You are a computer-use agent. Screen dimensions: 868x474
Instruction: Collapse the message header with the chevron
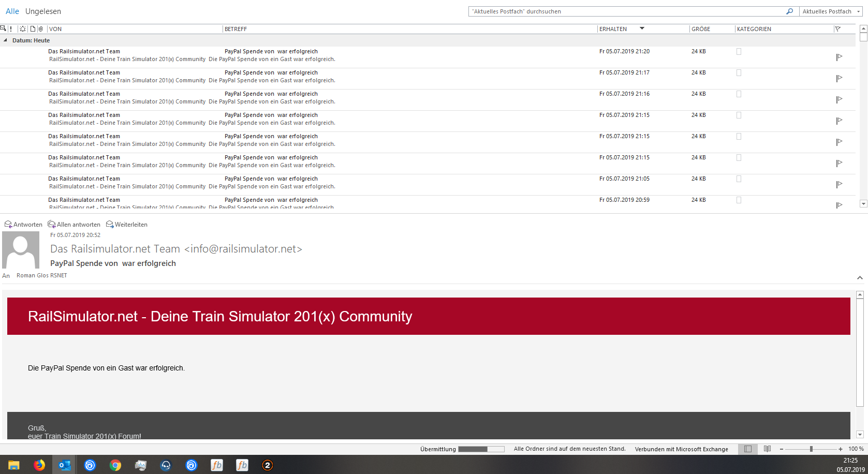(x=860, y=278)
